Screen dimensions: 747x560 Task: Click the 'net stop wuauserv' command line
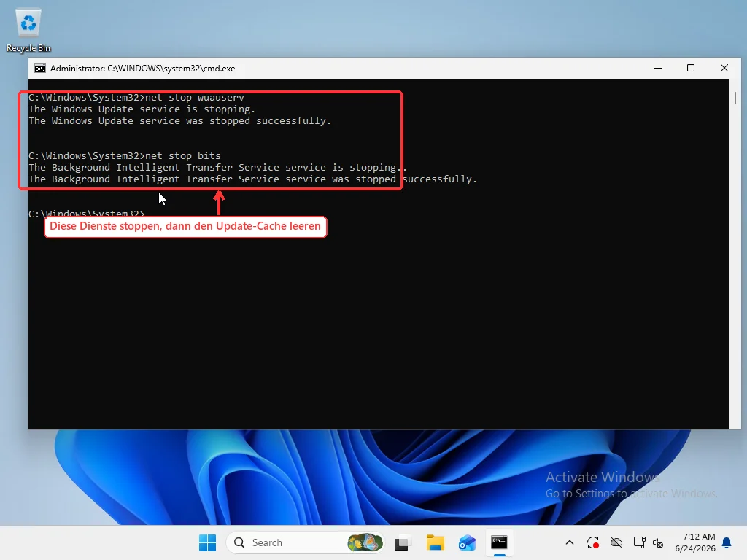136,97
